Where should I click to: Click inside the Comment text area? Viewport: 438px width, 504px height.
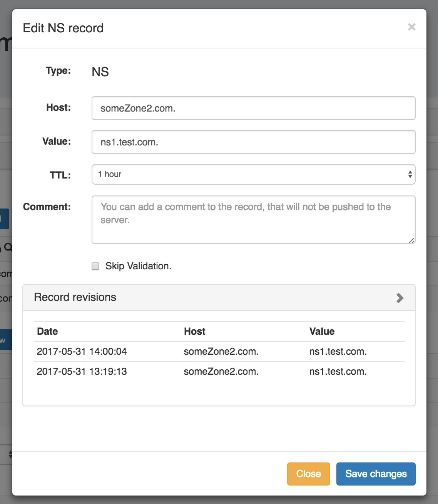pos(253,220)
